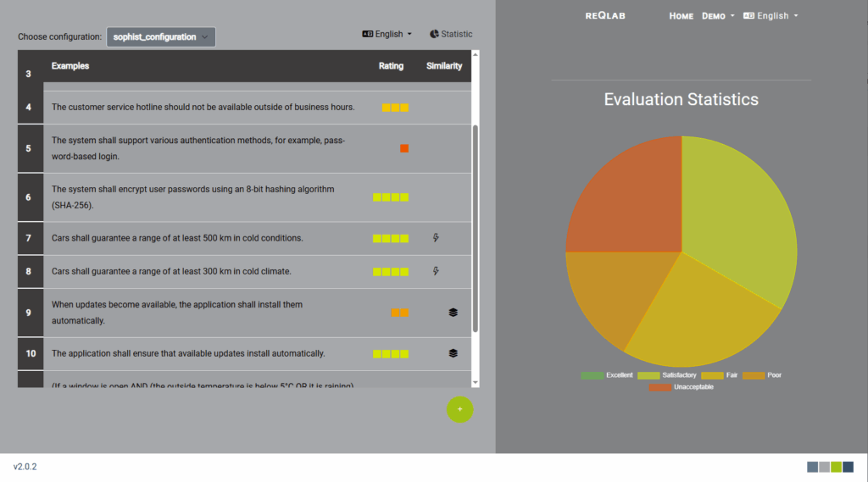Toggle the Poor legend entry
This screenshot has width=868, height=482.
click(762, 375)
